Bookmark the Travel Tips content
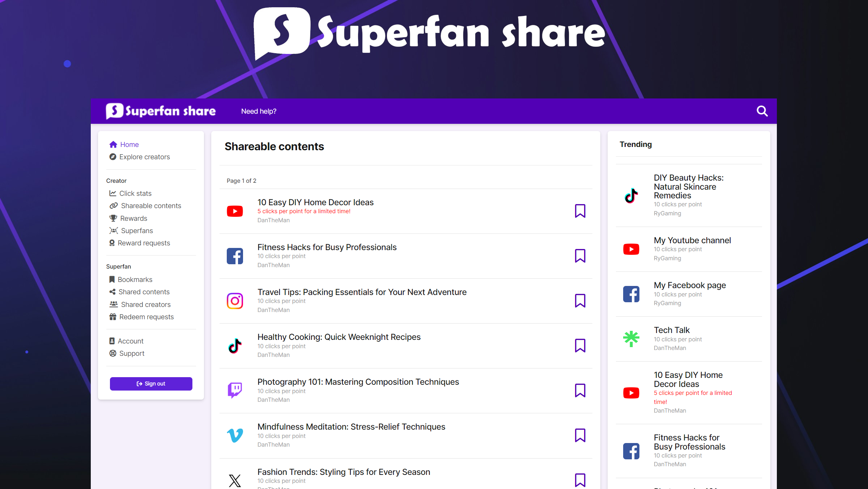Image resolution: width=868 pixels, height=489 pixels. pos(580,300)
